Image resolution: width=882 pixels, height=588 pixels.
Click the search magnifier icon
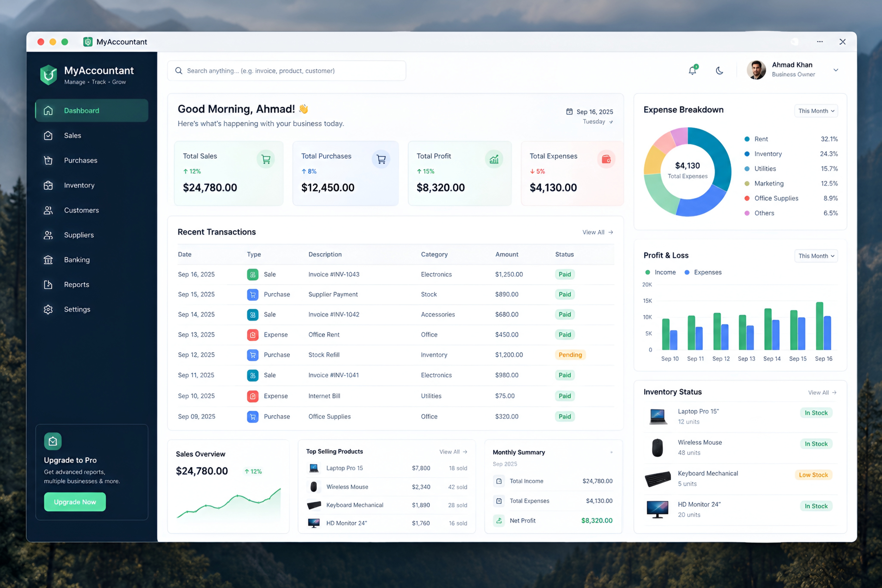[x=179, y=70]
